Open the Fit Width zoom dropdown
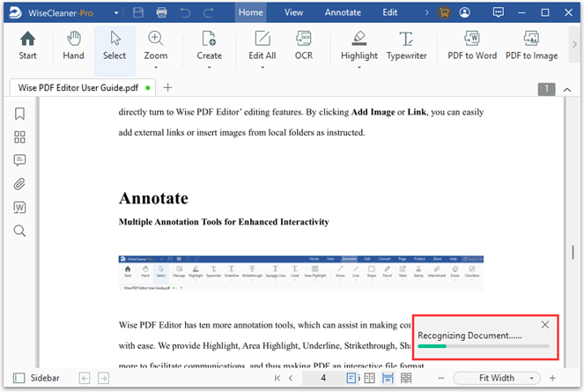Screen dimensions: 584x392 pyautogui.click(x=497, y=378)
